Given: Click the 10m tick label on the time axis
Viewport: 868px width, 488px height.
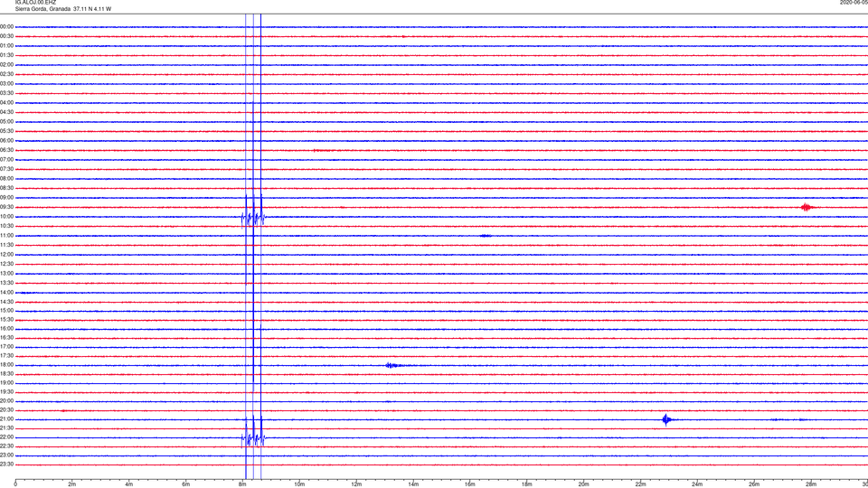Looking at the screenshot, I should click(x=299, y=484).
